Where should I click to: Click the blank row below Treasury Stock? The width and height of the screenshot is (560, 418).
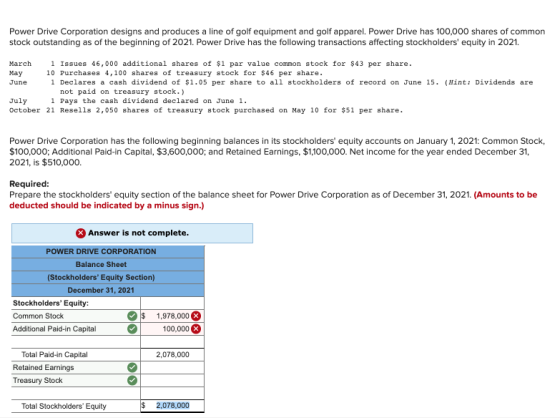[108, 393]
